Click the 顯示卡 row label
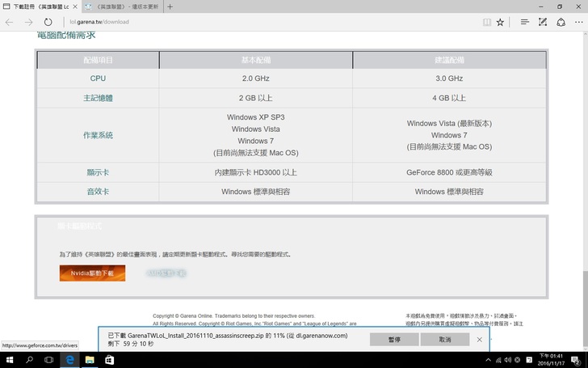This screenshot has height=368, width=588. point(98,172)
